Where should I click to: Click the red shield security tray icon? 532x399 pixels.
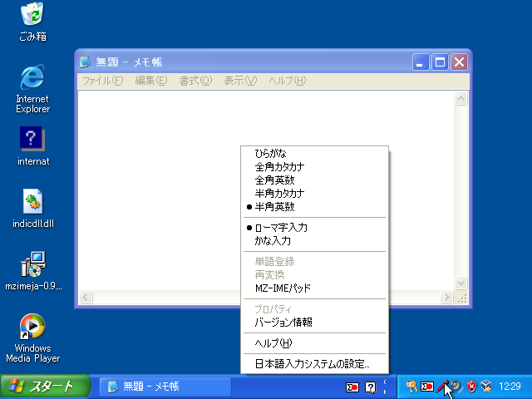point(472,387)
